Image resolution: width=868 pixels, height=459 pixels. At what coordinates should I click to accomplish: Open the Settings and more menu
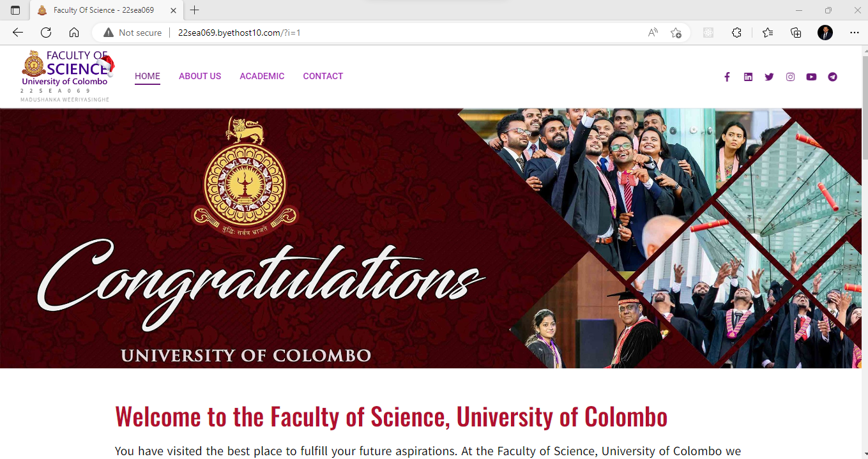(x=855, y=33)
